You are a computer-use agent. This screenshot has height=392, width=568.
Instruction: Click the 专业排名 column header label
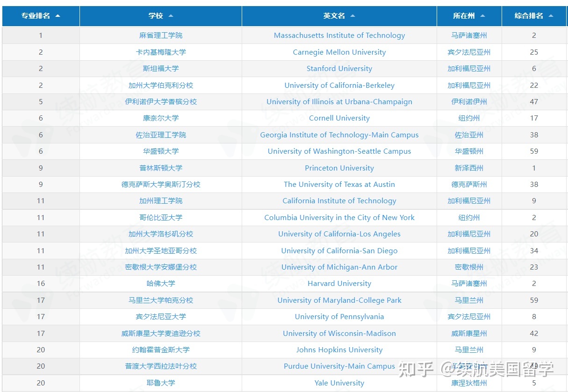[36, 16]
